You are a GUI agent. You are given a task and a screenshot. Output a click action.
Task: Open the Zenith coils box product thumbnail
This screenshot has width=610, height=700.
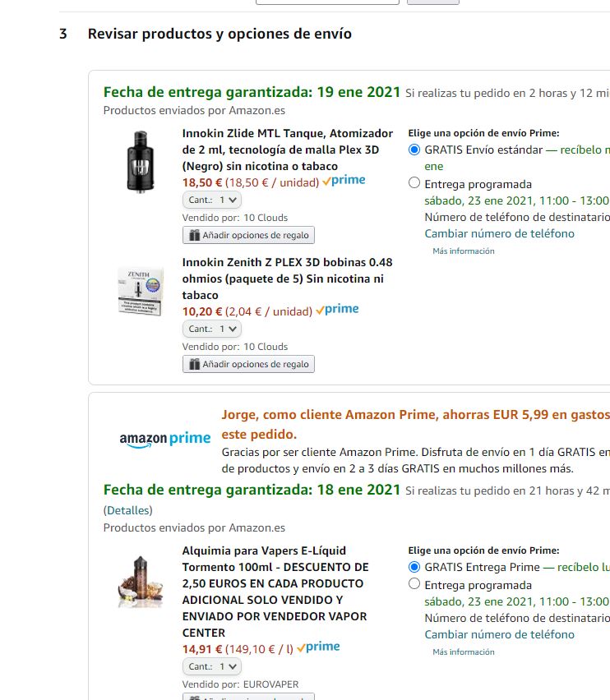tap(141, 291)
